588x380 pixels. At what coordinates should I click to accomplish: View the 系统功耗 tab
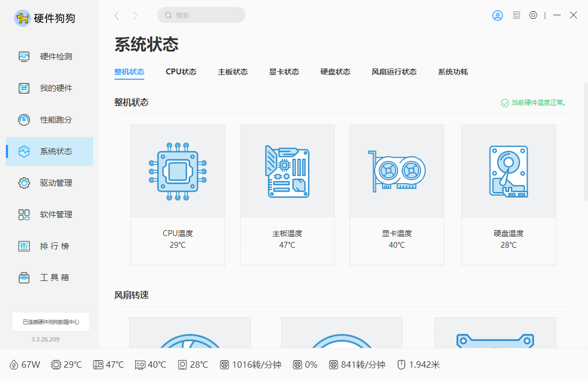click(452, 71)
